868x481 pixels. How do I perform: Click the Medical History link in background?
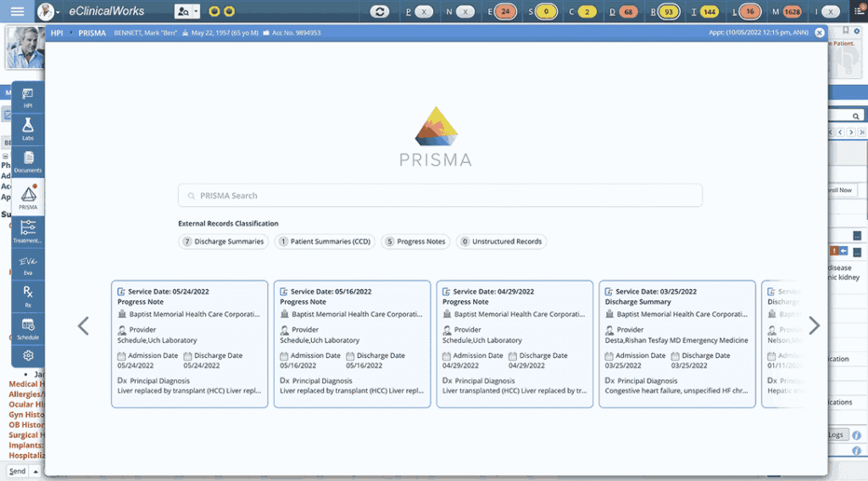26,384
